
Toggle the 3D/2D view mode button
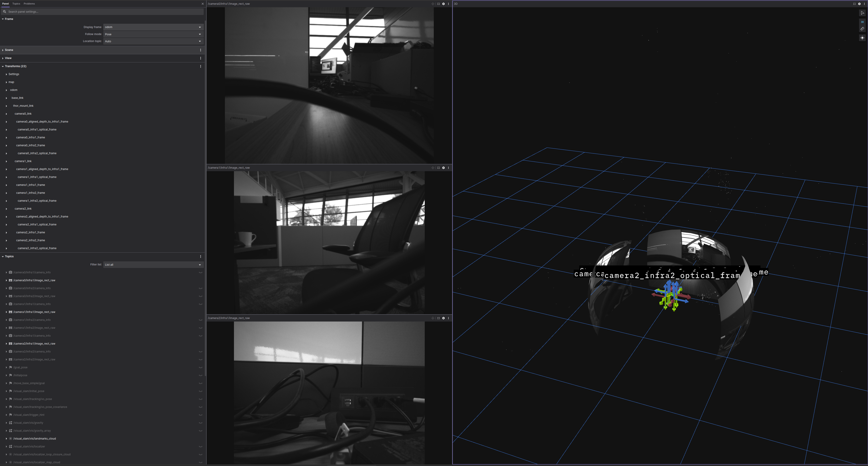(x=863, y=21)
